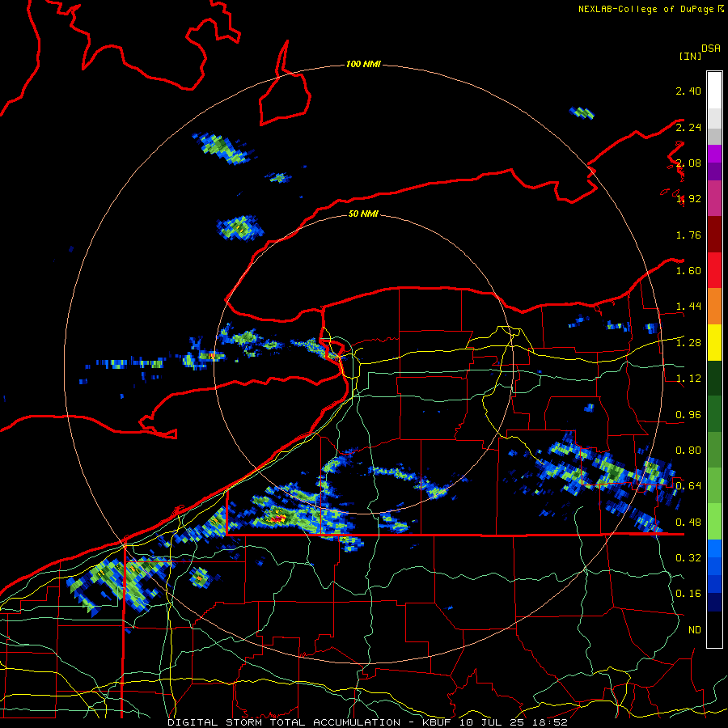Image resolution: width=728 pixels, height=728 pixels.
Task: Select the 2.24 legend value
Action: pyautogui.click(x=688, y=127)
